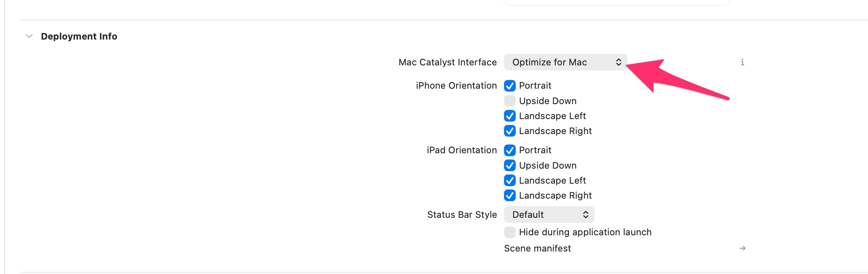Enable iPhone Upside Down orientation
868x274 pixels.
click(509, 101)
